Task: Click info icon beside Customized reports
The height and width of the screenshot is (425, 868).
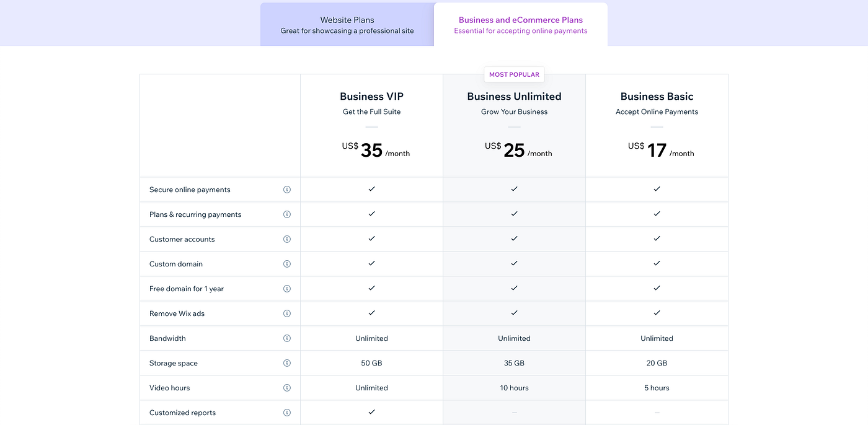Action: [x=287, y=413]
